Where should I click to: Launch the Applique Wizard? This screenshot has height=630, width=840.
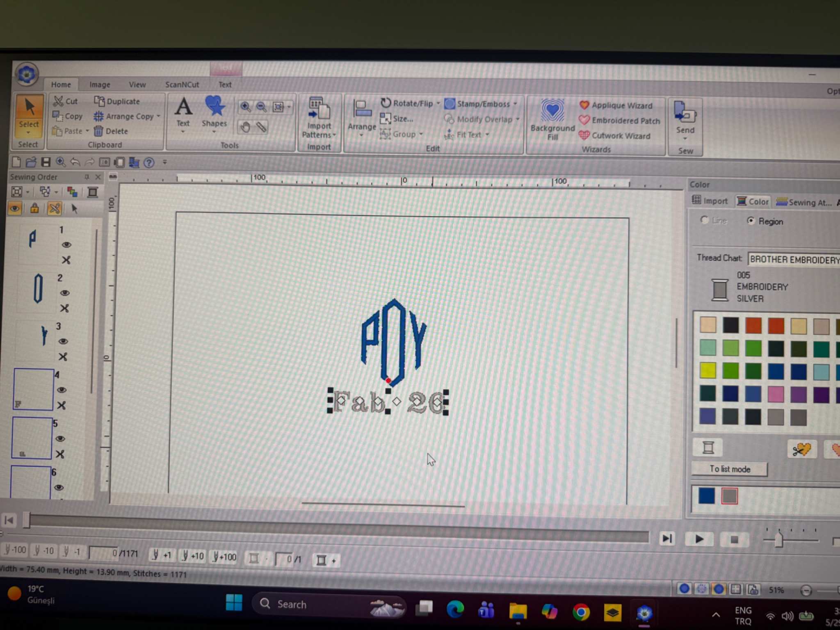(616, 105)
